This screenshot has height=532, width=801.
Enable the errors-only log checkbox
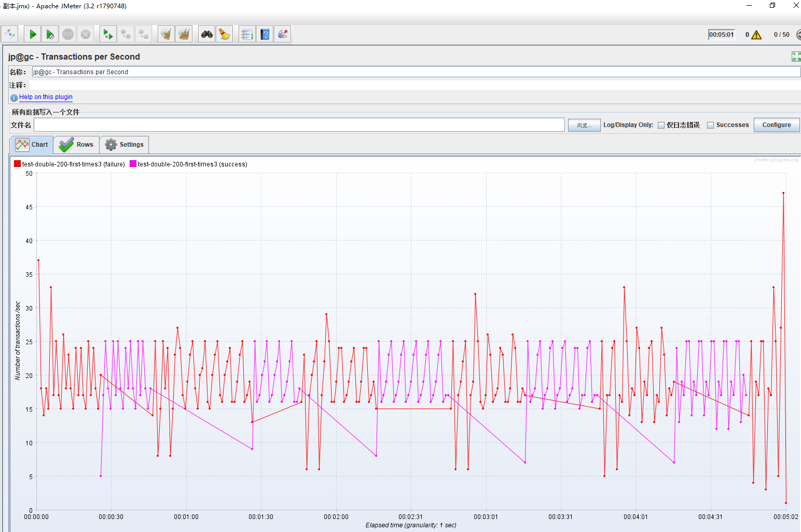pyautogui.click(x=661, y=125)
